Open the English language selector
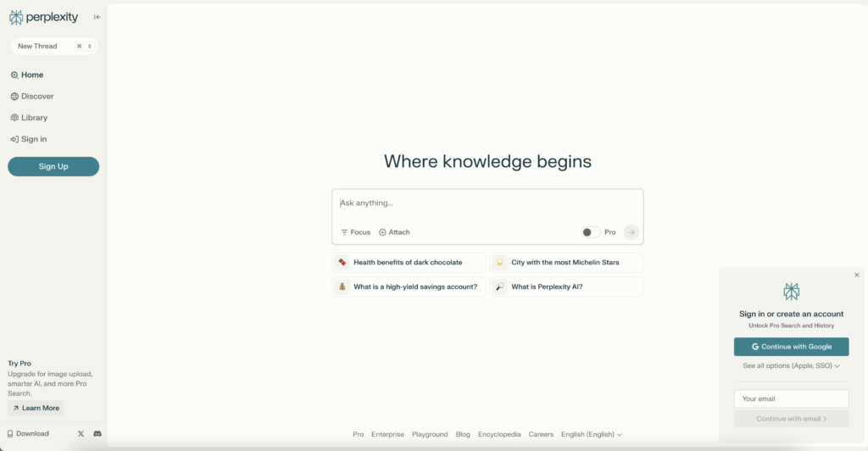 coord(592,434)
